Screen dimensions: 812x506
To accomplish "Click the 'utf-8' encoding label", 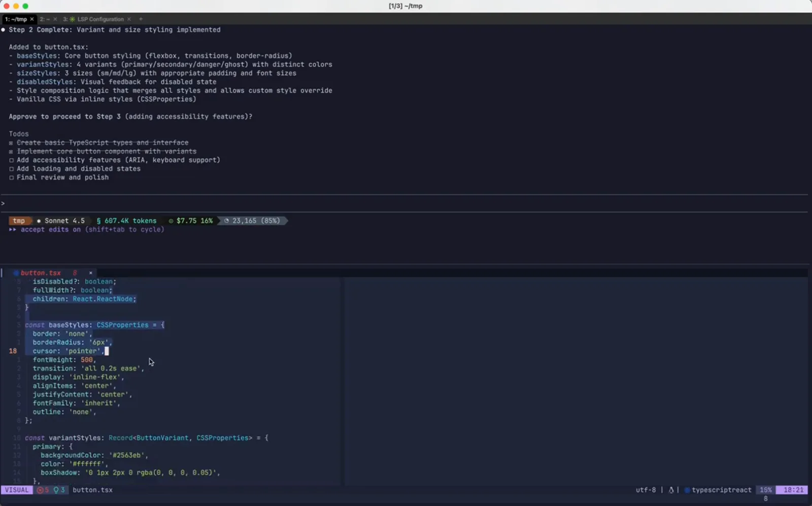I will pos(646,490).
